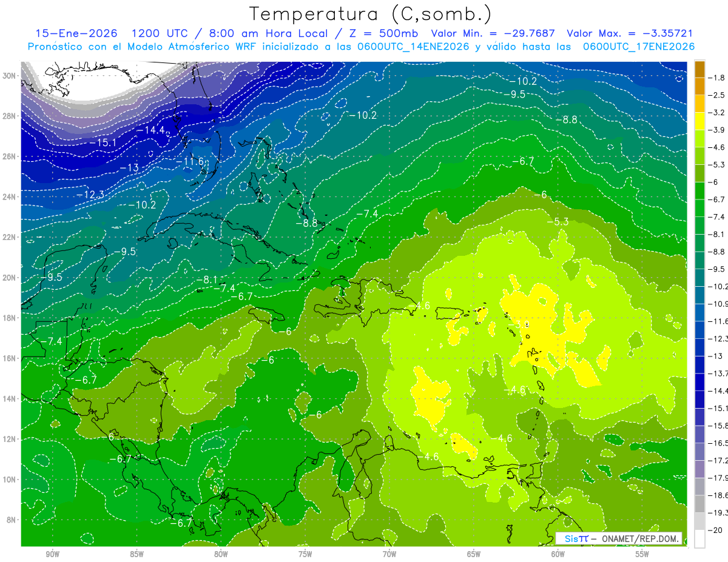The height and width of the screenshot is (562, 728).
Task: Click the '30N' latitude axis label
Action: coord(10,75)
